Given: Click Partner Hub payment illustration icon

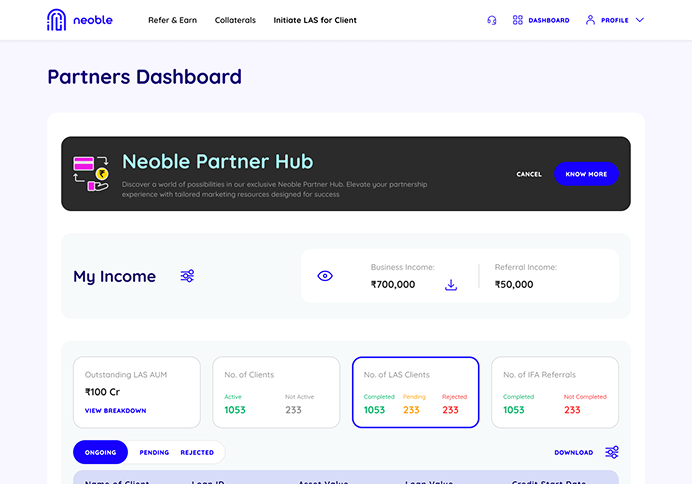Looking at the screenshot, I should 91,173.
